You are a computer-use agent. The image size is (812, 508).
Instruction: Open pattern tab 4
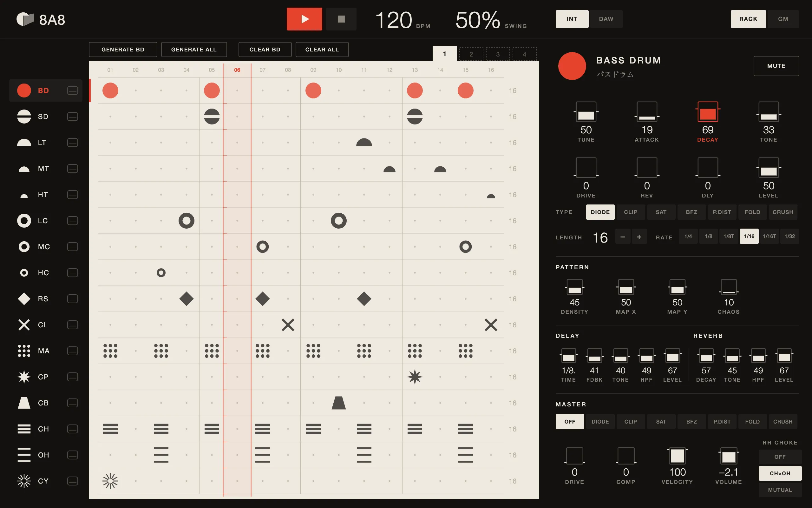point(524,54)
